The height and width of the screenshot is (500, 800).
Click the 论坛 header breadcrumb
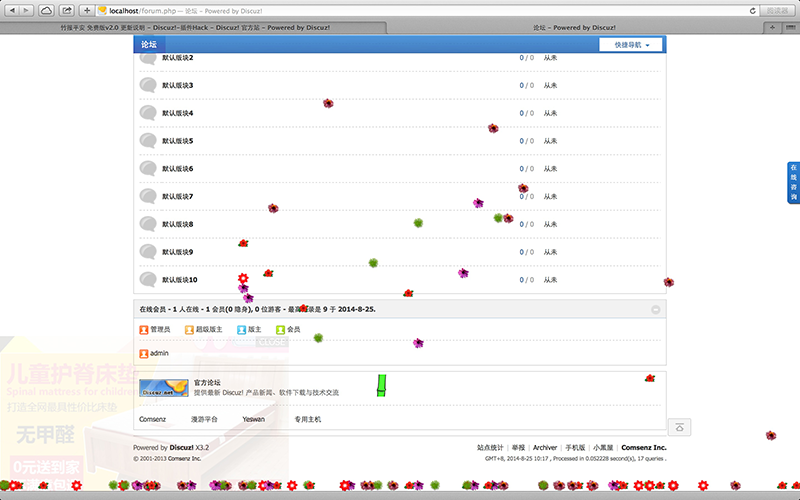[x=148, y=45]
